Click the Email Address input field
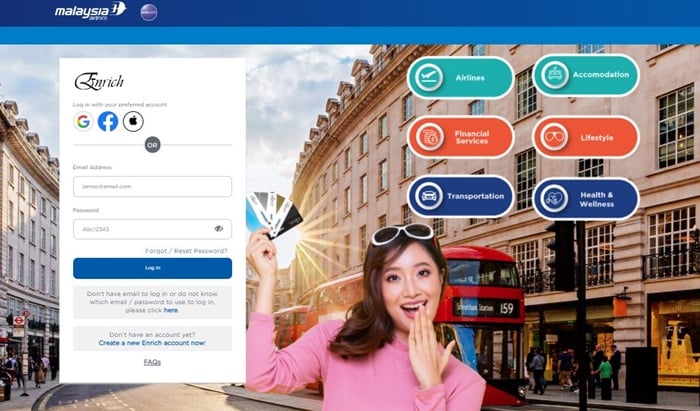700x411 pixels. point(152,187)
